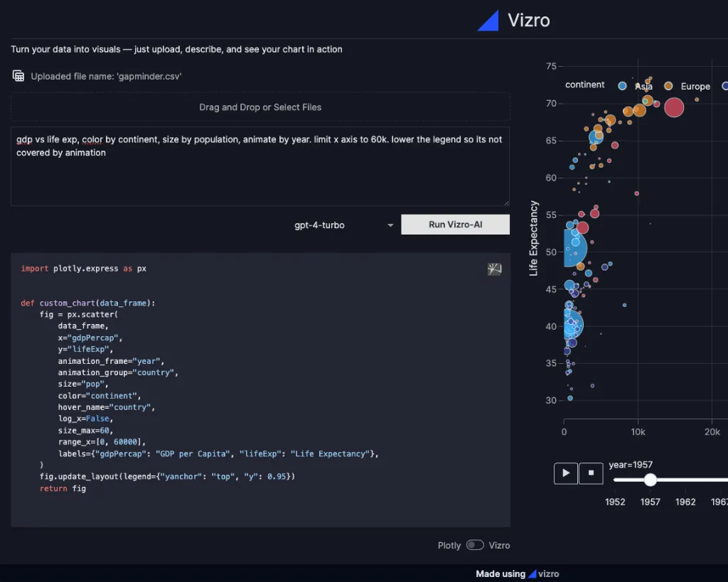Click the Vizro logo in the footer

(532, 573)
